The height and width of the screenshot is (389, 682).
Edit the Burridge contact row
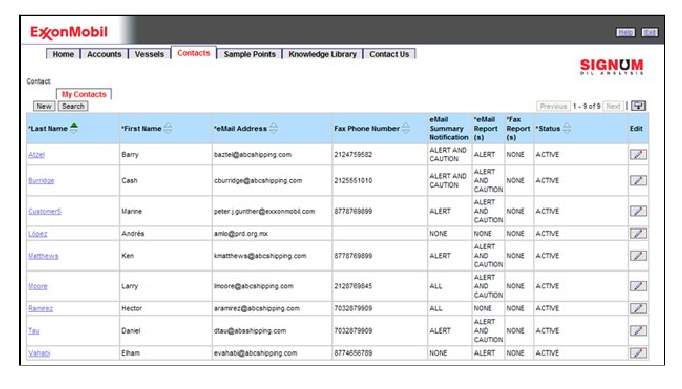click(638, 180)
